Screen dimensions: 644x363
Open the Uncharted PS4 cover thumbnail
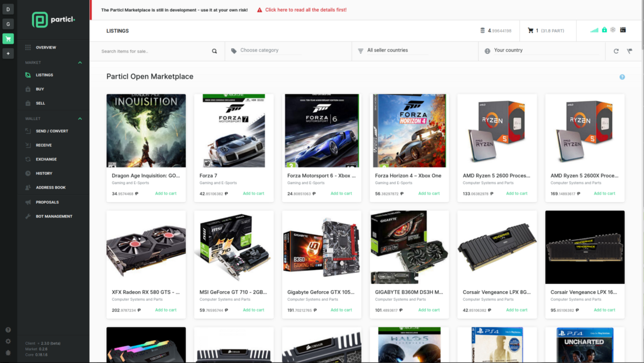[585, 345]
